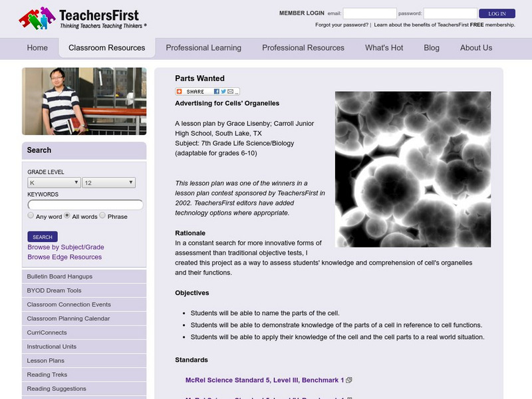Select the All words radio button
This screenshot has width=532, height=399.
click(x=67, y=215)
